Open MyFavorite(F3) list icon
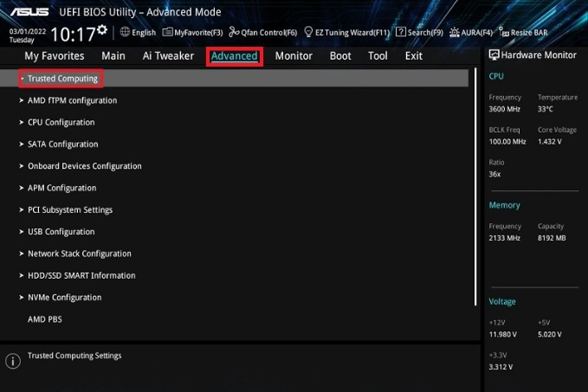Viewport: 588px width, 392px height. click(167, 32)
